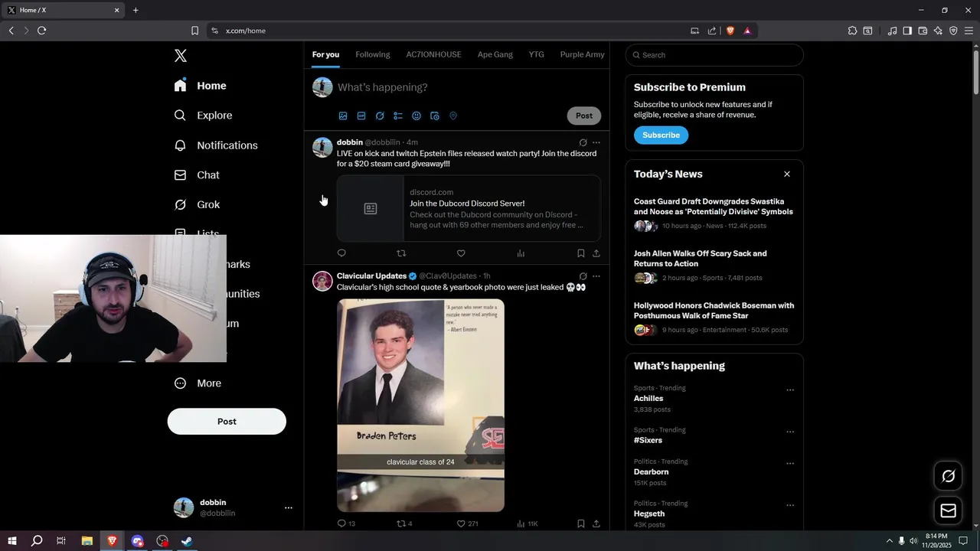Repost dobbin's post
The height and width of the screenshot is (551, 980).
point(401,253)
